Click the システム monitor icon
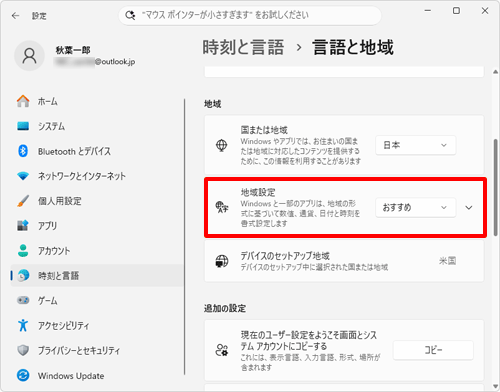 [23, 126]
